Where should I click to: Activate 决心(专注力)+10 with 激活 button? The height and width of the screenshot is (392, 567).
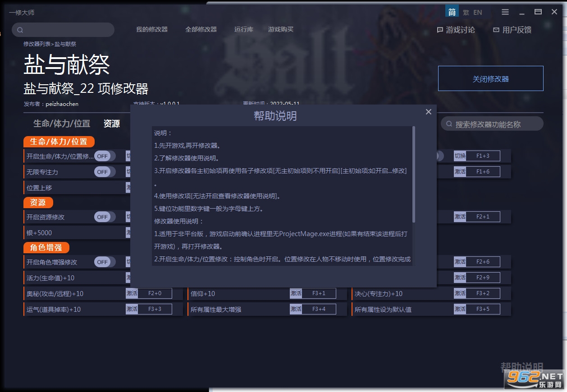(x=460, y=293)
